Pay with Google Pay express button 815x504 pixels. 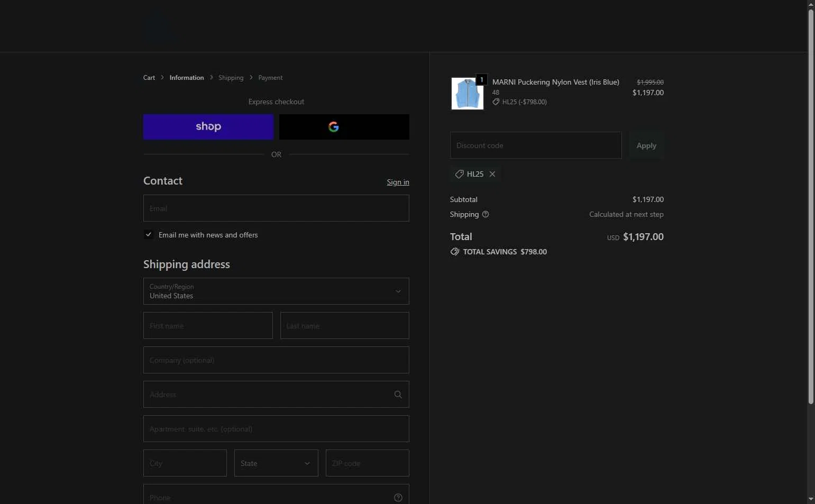tap(344, 127)
